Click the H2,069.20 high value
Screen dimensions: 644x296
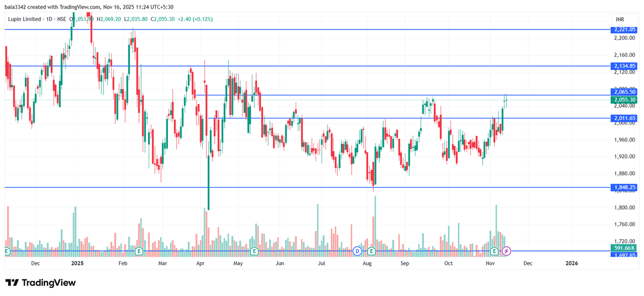pos(109,19)
